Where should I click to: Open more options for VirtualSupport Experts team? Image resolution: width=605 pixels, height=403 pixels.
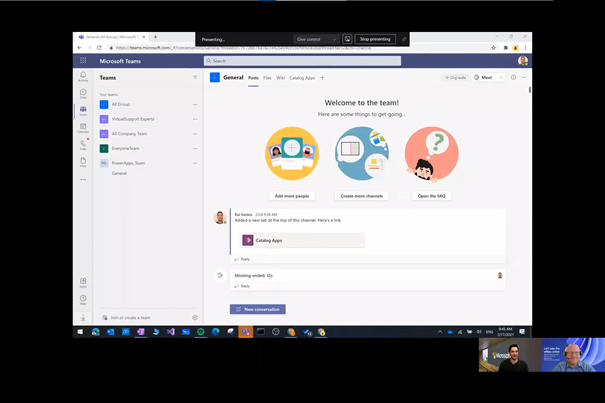195,119
